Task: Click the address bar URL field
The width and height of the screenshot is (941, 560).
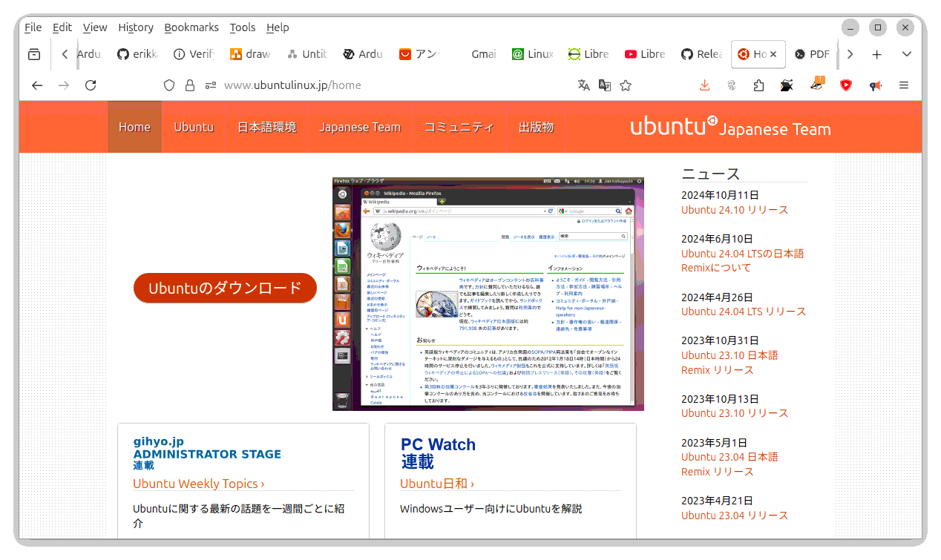Action: (x=393, y=85)
